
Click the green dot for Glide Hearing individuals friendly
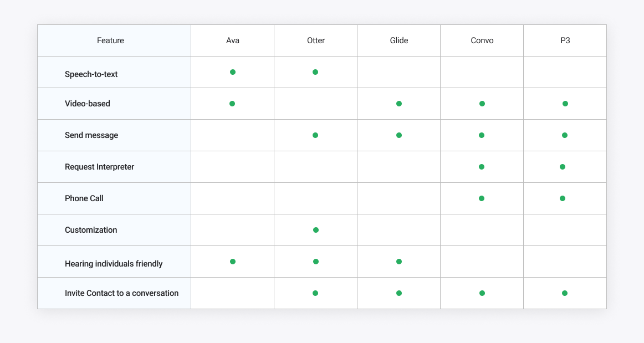coord(399,261)
